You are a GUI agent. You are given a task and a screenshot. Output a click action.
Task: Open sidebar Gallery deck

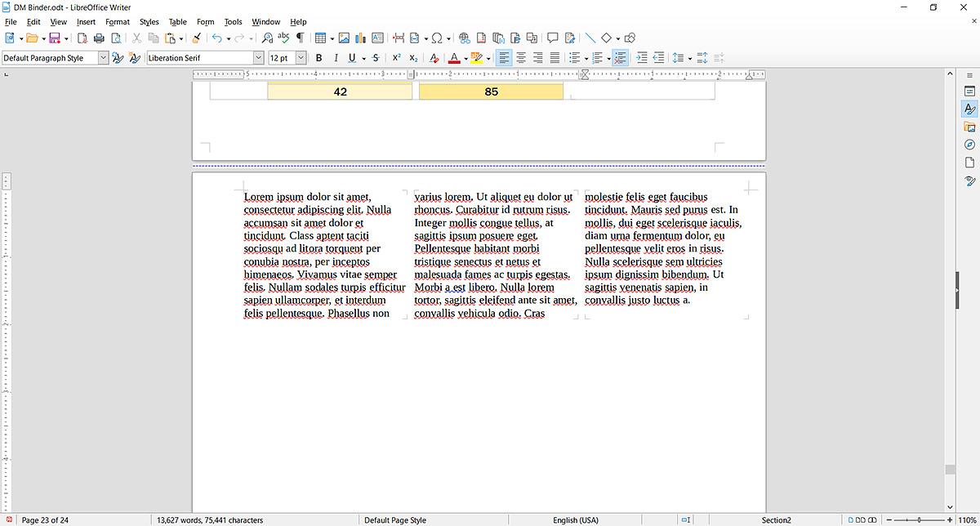pos(969,127)
